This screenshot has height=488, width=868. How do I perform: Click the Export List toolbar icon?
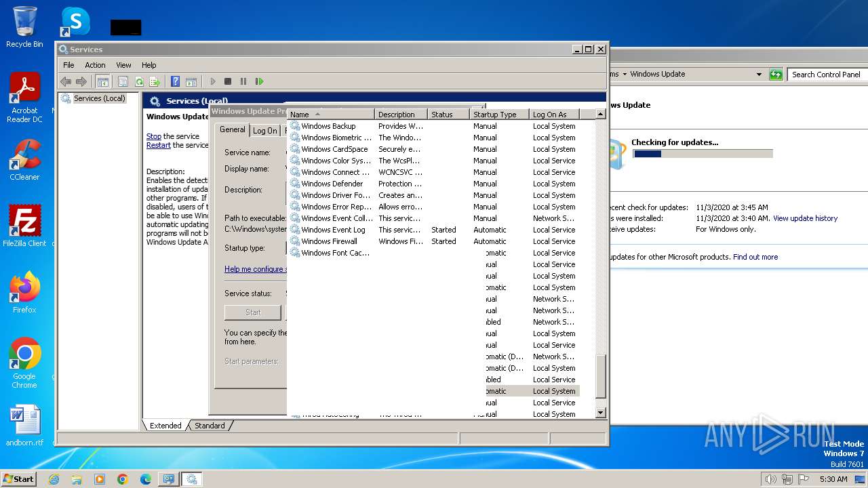click(155, 81)
